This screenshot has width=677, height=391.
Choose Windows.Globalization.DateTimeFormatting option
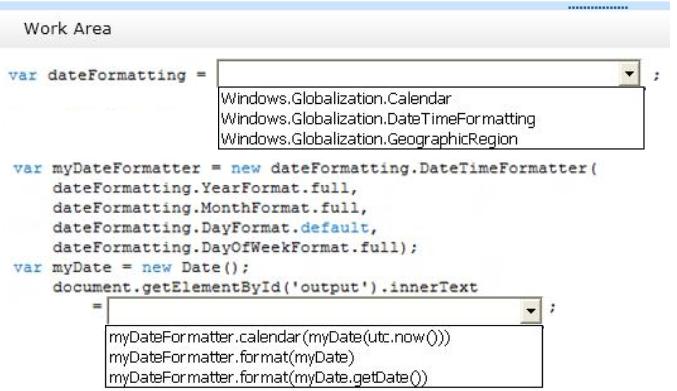pyautogui.click(x=378, y=119)
